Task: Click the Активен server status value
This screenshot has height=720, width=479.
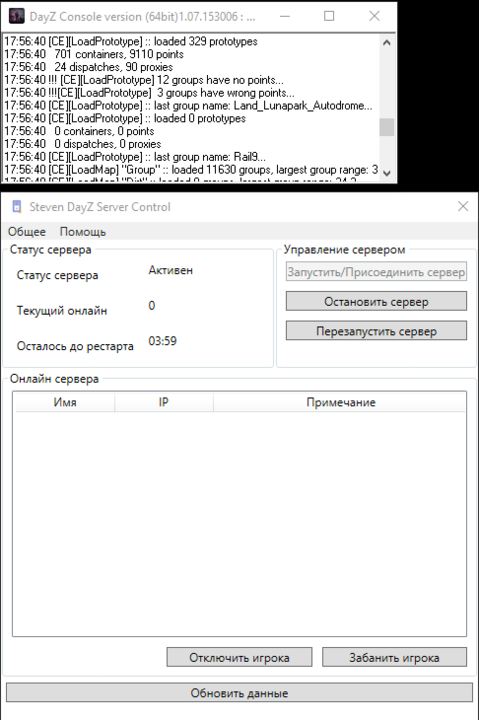Action: [170, 270]
